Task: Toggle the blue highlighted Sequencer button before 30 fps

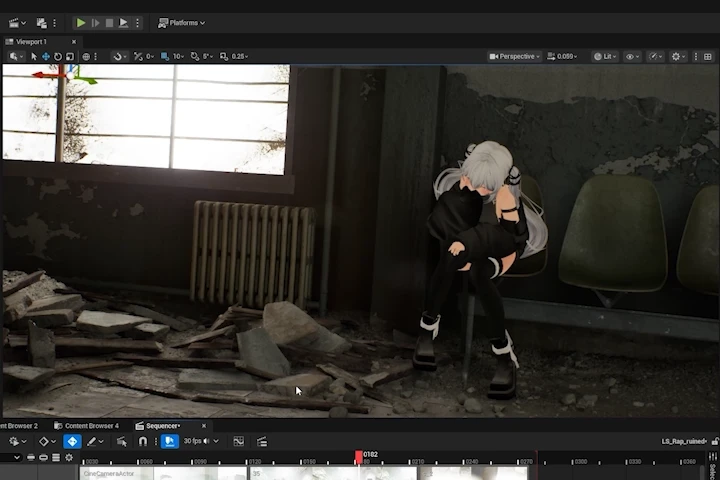Action: click(170, 441)
